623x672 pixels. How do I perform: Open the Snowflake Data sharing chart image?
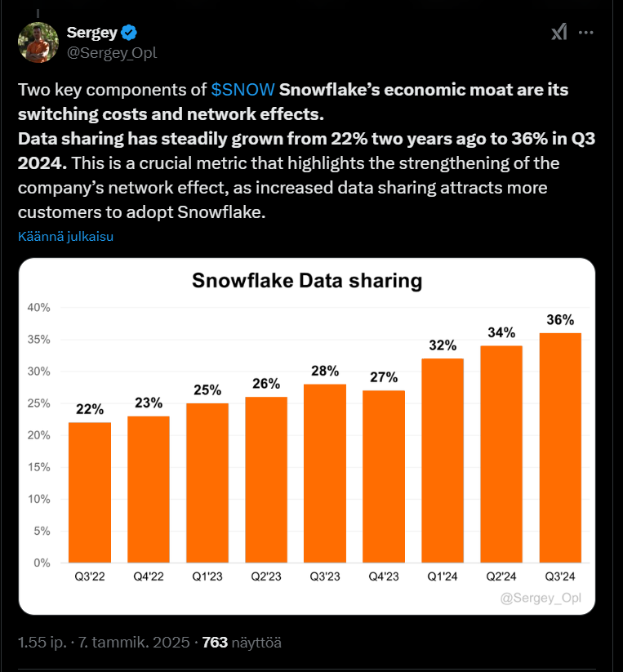click(x=307, y=436)
